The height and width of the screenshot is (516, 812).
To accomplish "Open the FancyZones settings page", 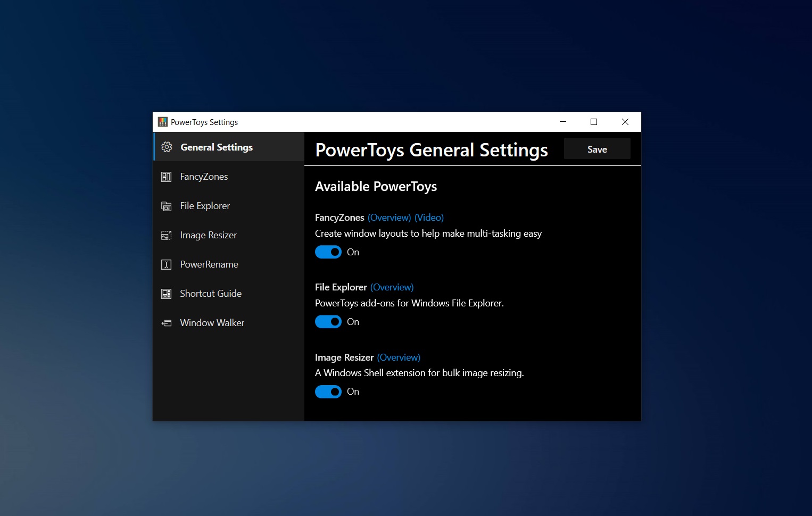I will pyautogui.click(x=204, y=176).
